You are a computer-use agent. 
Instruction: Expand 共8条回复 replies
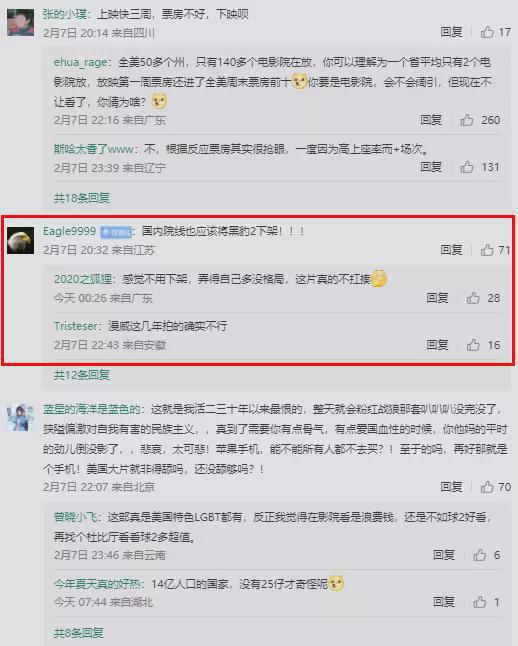click(x=78, y=633)
